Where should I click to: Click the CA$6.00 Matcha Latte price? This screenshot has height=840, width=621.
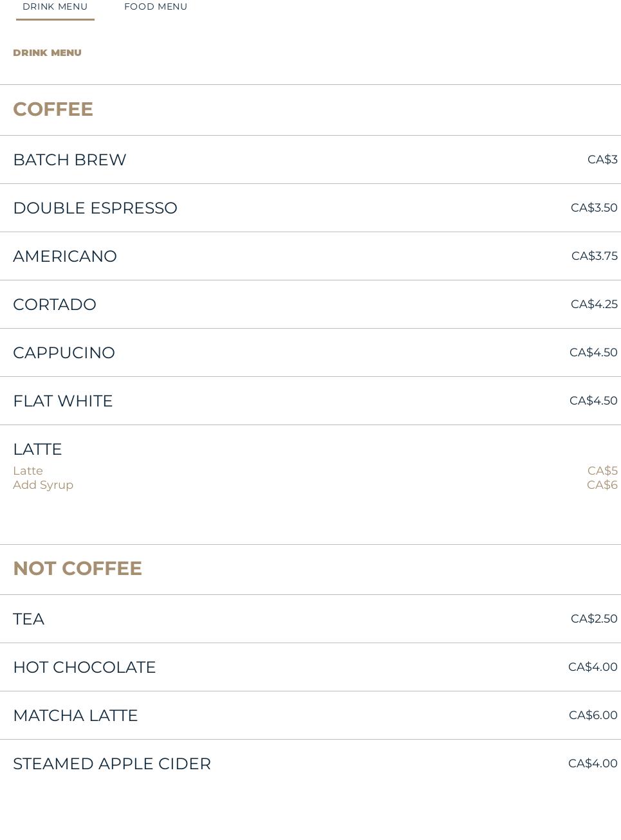[593, 715]
